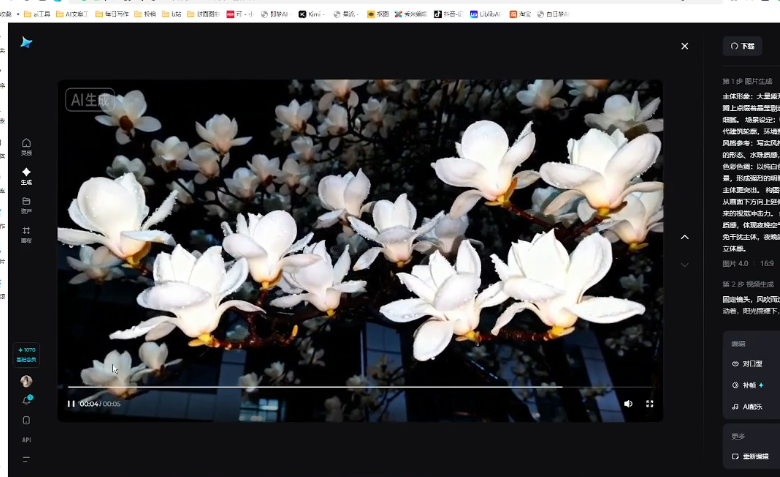
Task: Select the 生成 generate tab in sidebar
Action: [27, 176]
